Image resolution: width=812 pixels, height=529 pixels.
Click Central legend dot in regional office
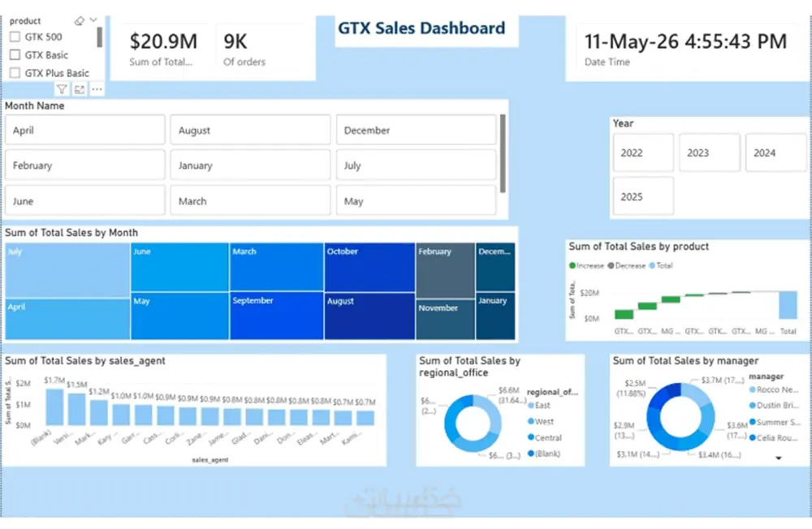point(531,437)
